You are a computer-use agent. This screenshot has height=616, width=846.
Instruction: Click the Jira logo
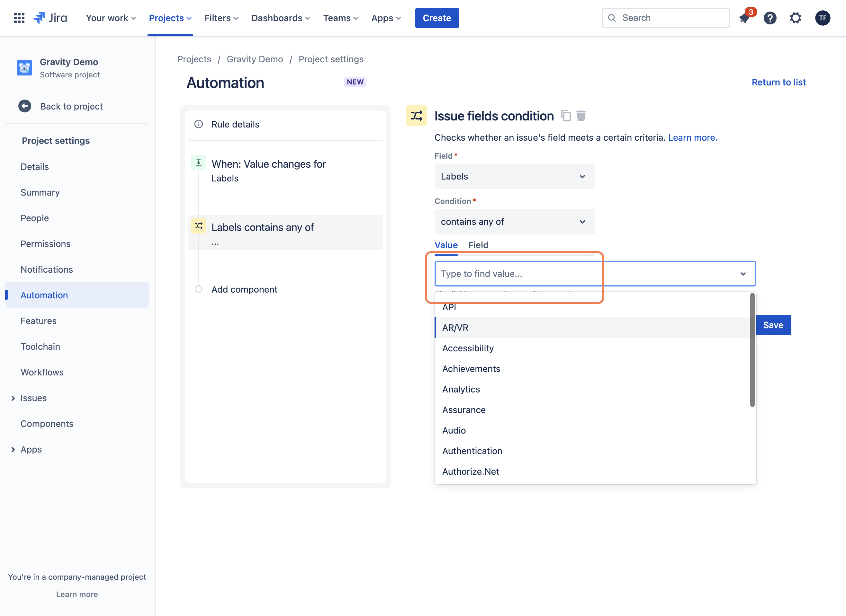[x=50, y=18]
